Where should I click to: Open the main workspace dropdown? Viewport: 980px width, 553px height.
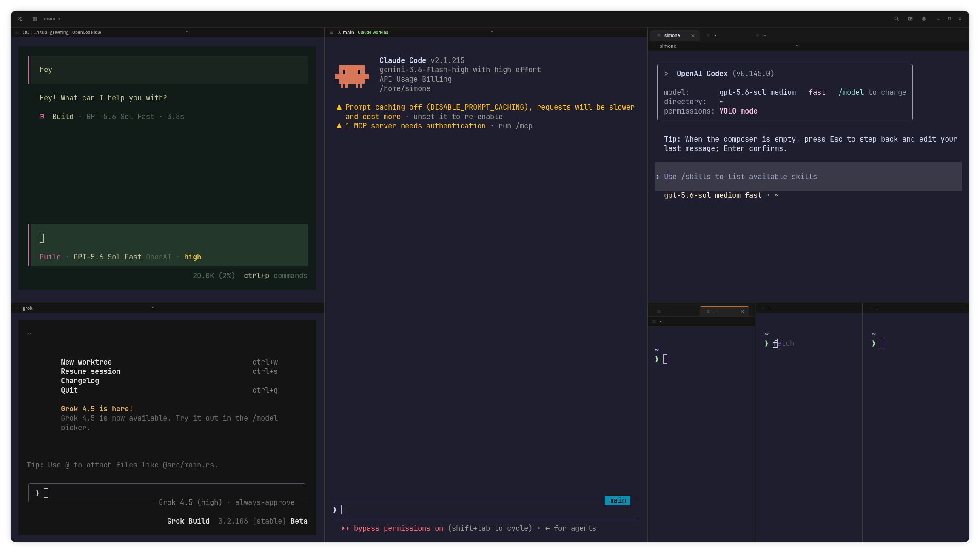click(x=52, y=19)
